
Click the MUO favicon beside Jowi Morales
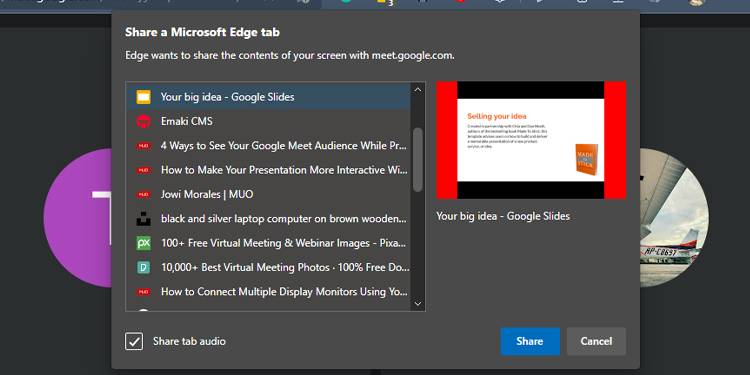(x=143, y=195)
